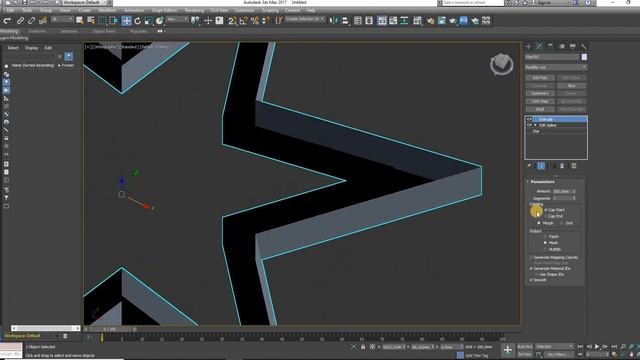This screenshot has height=360, width=640.
Task: Toggle the Cap Start checkbox
Action: pyautogui.click(x=546, y=210)
